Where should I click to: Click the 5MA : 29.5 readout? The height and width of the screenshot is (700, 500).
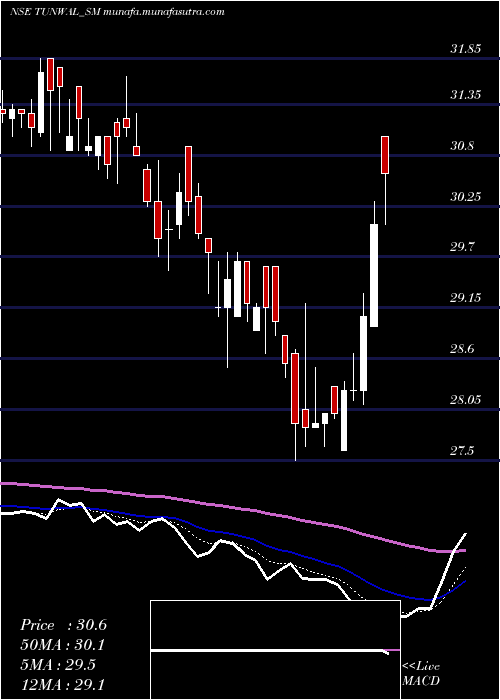pos(58,664)
